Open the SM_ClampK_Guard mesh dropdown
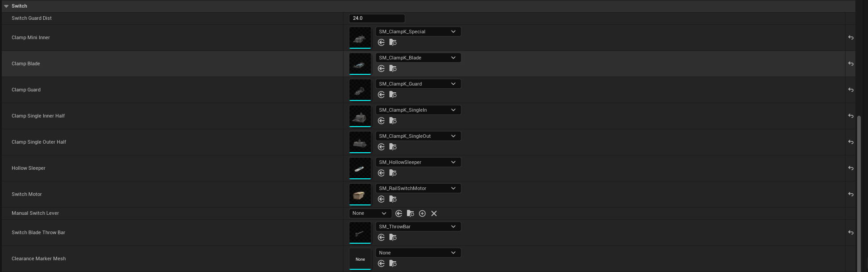 418,84
